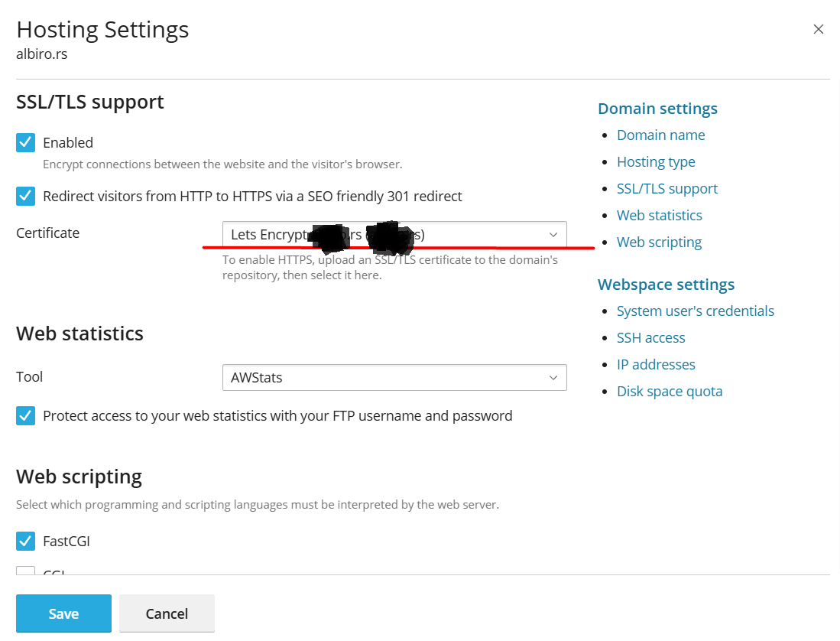Jump to Disk space quota link
This screenshot has width=840, height=641.
click(670, 391)
